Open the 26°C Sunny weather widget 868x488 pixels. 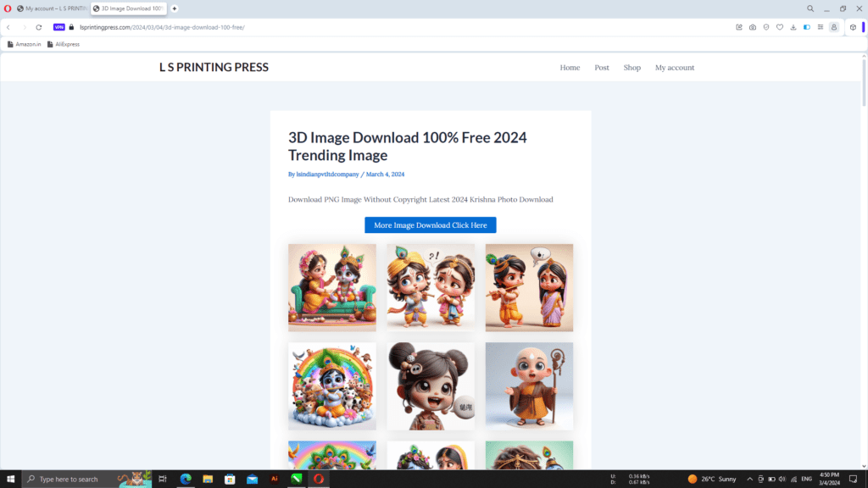click(712, 480)
